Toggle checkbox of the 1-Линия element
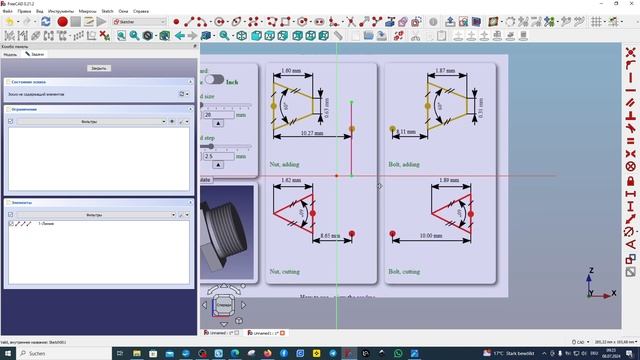 click(11, 224)
